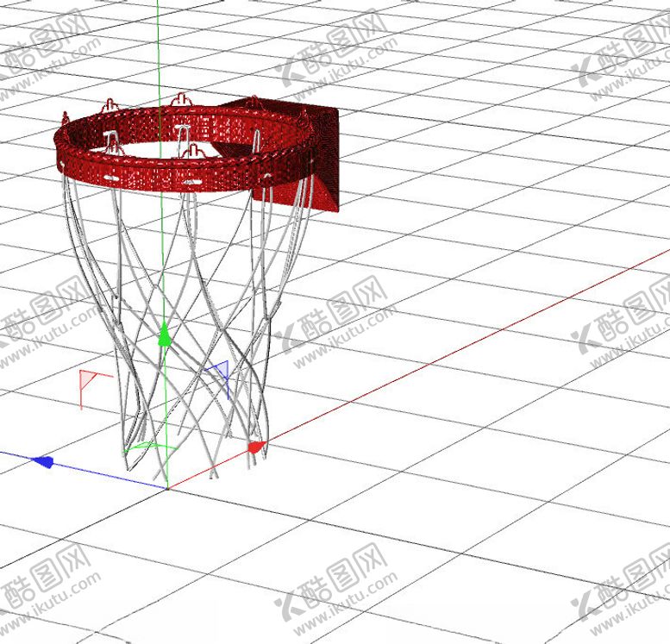Click the gizmo origin where axes meet
Screen dimensions: 670x644
click(x=167, y=488)
